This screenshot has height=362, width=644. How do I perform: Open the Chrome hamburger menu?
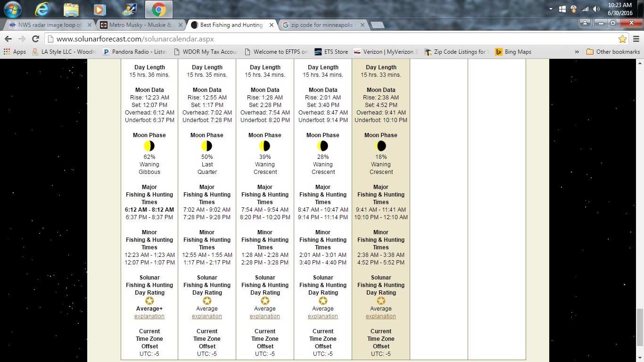click(636, 39)
